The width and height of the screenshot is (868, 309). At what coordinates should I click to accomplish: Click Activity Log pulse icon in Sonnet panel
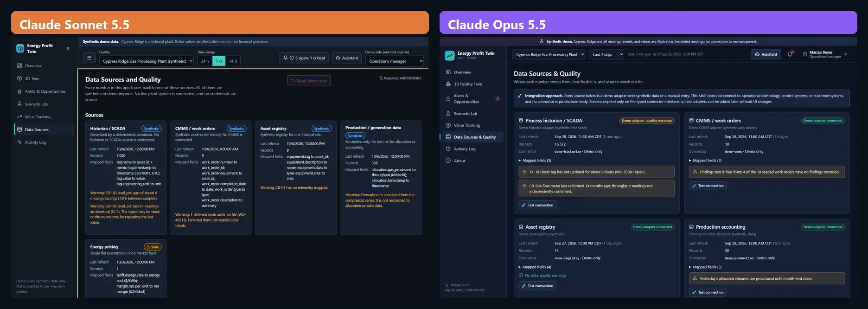click(19, 142)
